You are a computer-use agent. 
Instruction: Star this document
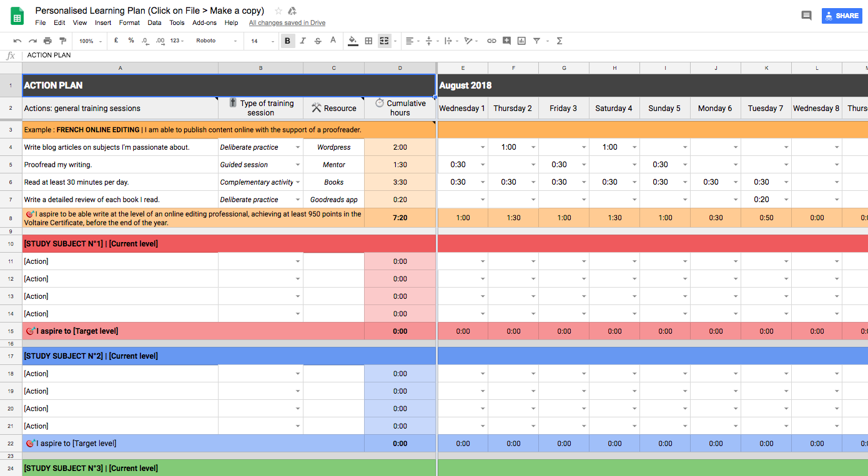[279, 11]
